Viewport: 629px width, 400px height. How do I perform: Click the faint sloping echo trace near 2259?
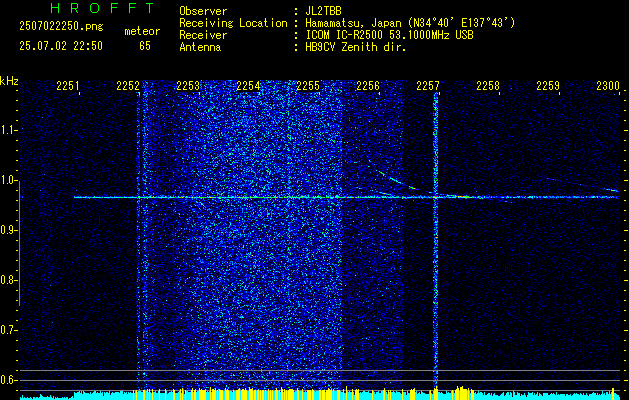click(x=582, y=185)
